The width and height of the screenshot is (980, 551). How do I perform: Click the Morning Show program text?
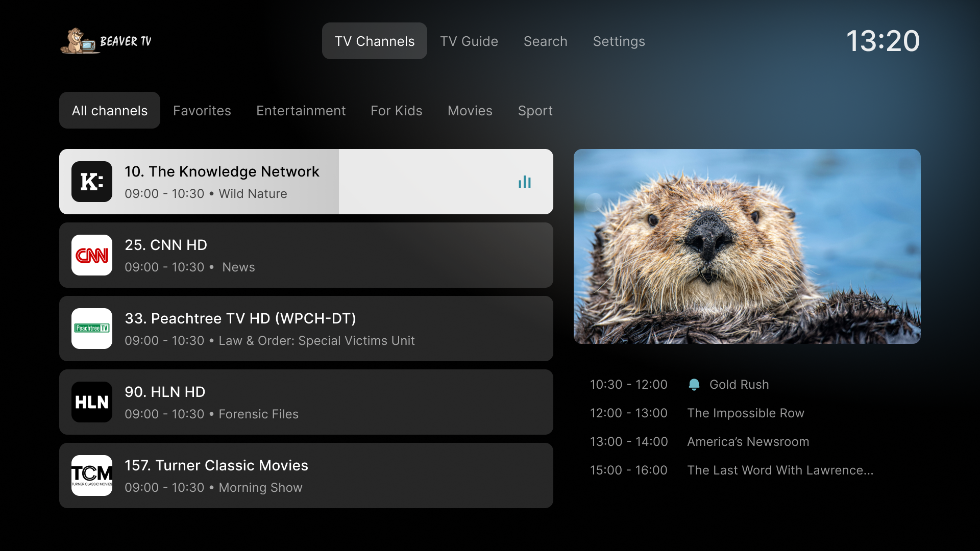pyautogui.click(x=261, y=488)
